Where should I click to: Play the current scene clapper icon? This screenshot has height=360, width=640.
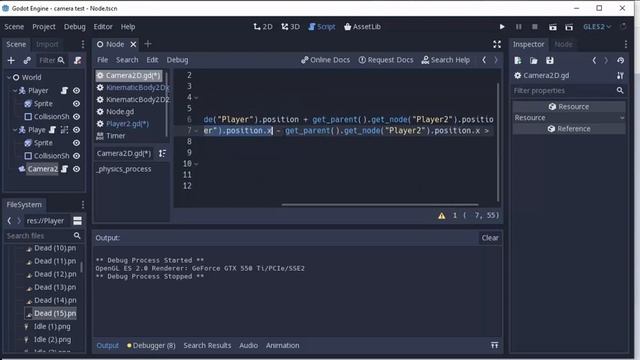point(553,27)
